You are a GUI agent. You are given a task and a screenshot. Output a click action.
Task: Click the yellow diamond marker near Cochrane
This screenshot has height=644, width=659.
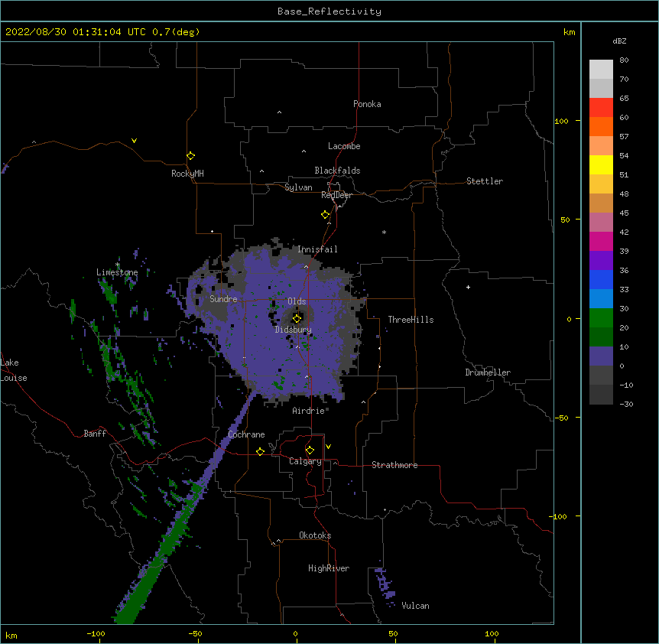click(x=260, y=452)
